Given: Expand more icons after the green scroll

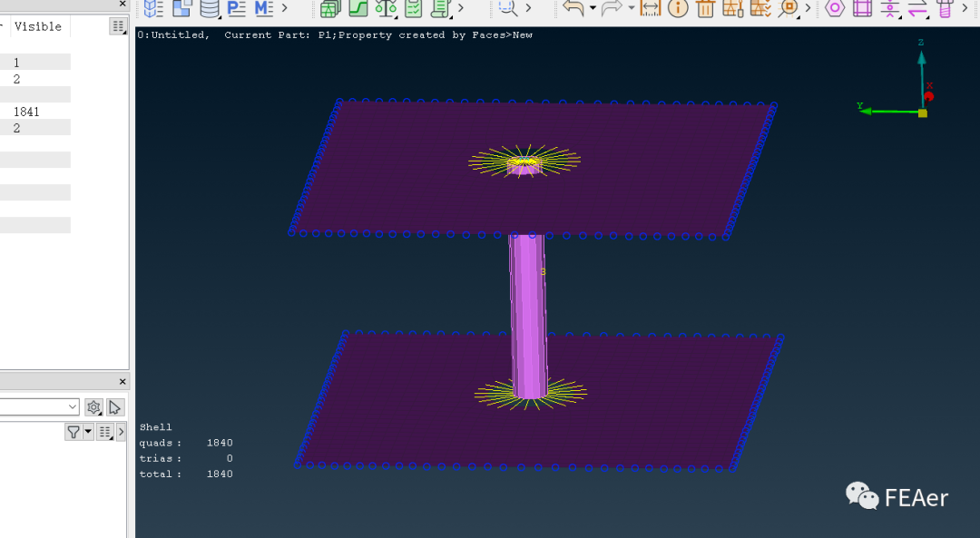Looking at the screenshot, I should (461, 8).
